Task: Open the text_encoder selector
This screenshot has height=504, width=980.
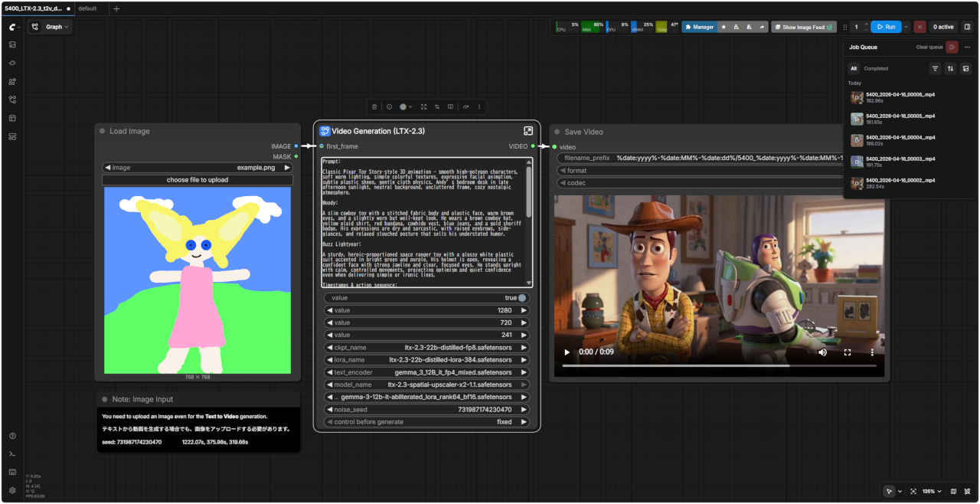Action: (x=426, y=372)
